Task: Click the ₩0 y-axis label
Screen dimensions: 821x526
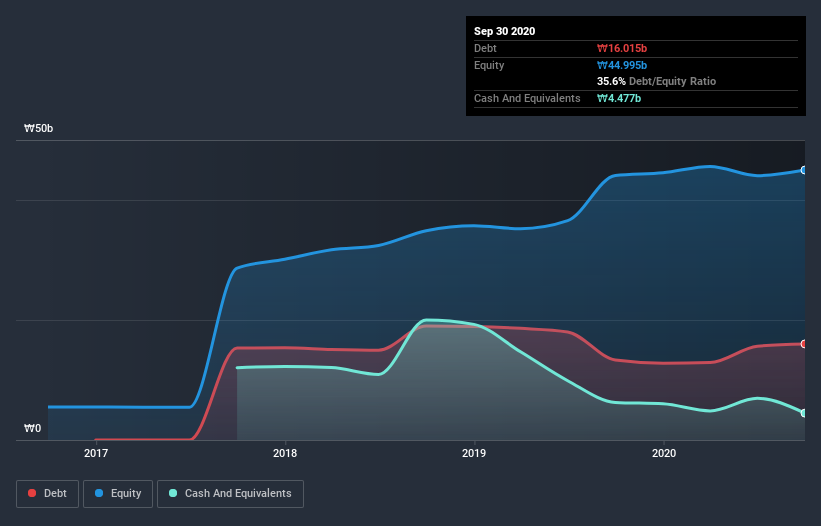Action: pyautogui.click(x=32, y=429)
